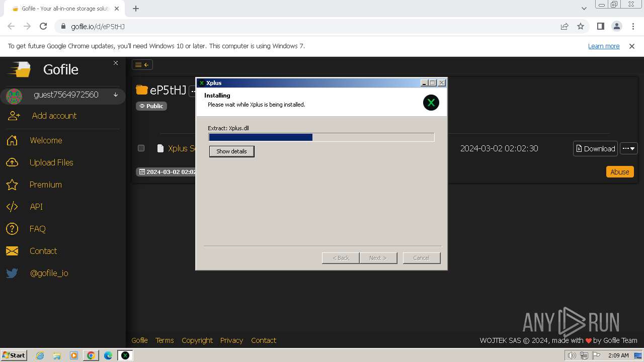This screenshot has height=362, width=644.
Task: Open Chrome three-dot menu
Action: (633, 26)
